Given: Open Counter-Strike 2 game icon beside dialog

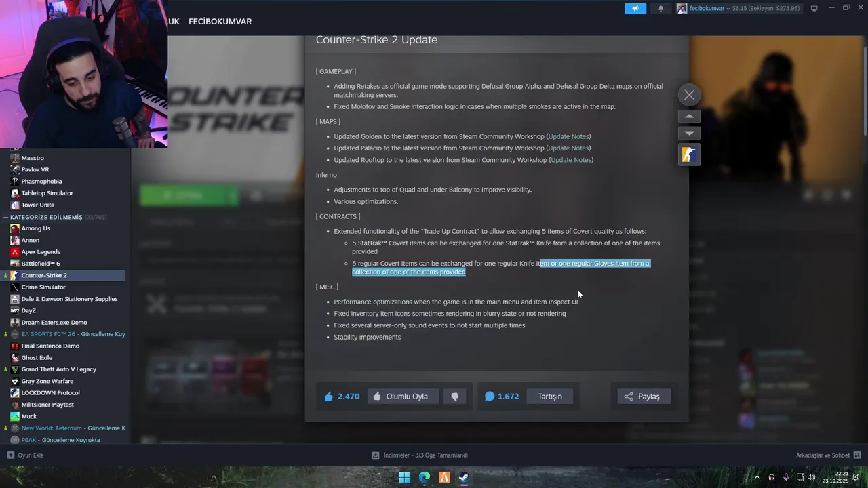Looking at the screenshot, I should click(x=689, y=155).
